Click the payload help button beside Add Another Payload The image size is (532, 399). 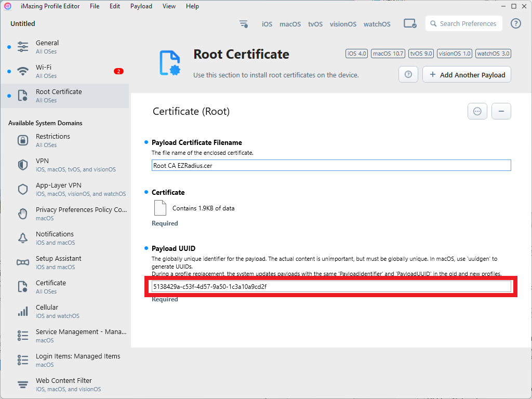(x=408, y=74)
